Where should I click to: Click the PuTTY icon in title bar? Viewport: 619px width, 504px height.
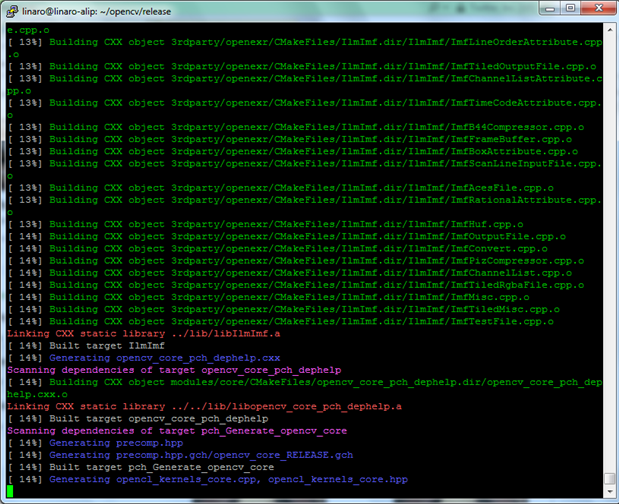point(12,11)
